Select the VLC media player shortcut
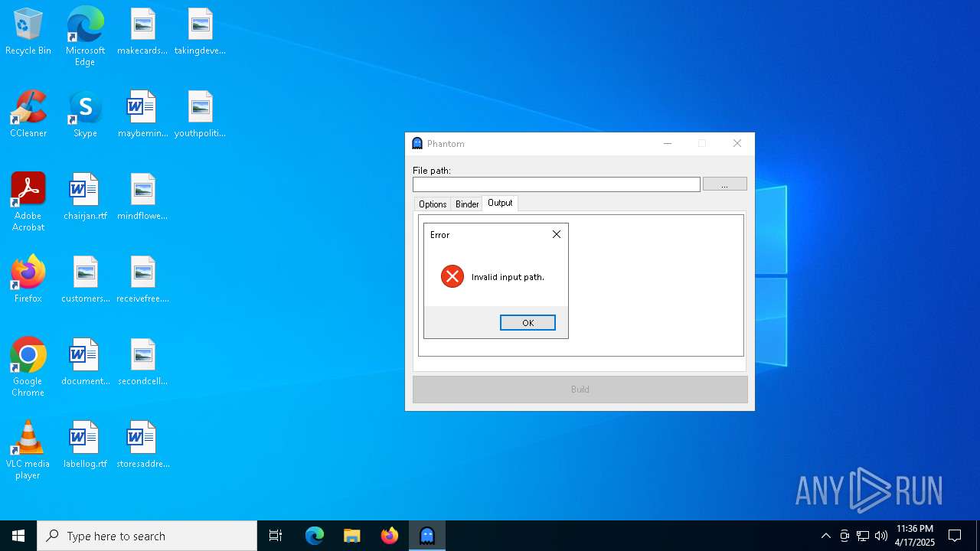The width and height of the screenshot is (980, 551). (x=28, y=450)
